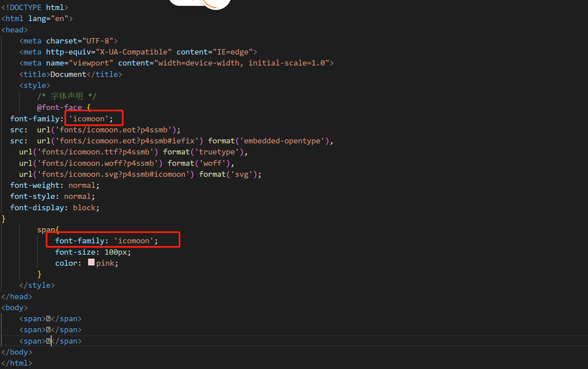Click the third span line with cursor
The image size is (588, 369).
[50, 341]
